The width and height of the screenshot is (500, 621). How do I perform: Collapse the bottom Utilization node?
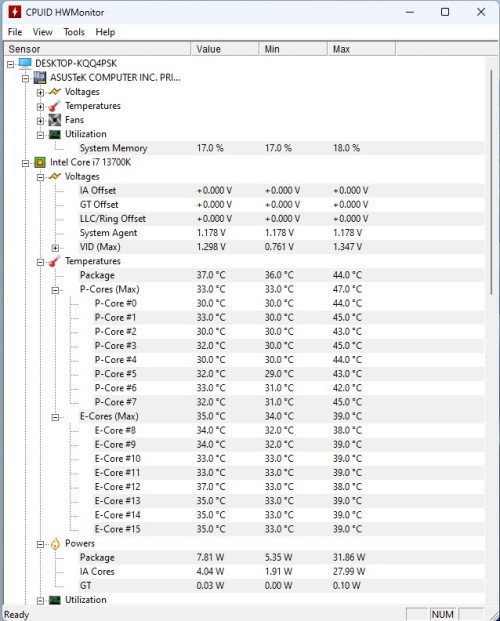coord(40,601)
